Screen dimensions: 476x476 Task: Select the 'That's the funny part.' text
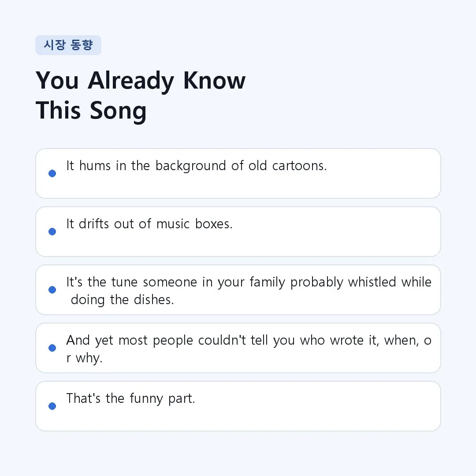[130, 398]
